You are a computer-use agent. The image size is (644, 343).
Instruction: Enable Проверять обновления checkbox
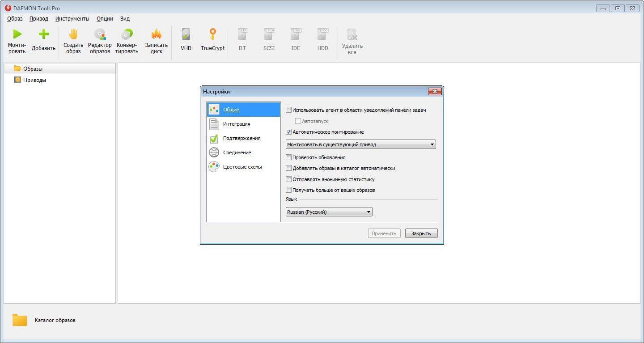click(288, 157)
